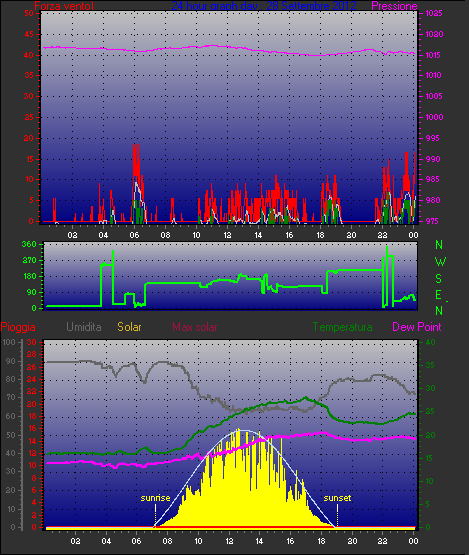Click the 360 degree direction axis value

pyautogui.click(x=29, y=244)
